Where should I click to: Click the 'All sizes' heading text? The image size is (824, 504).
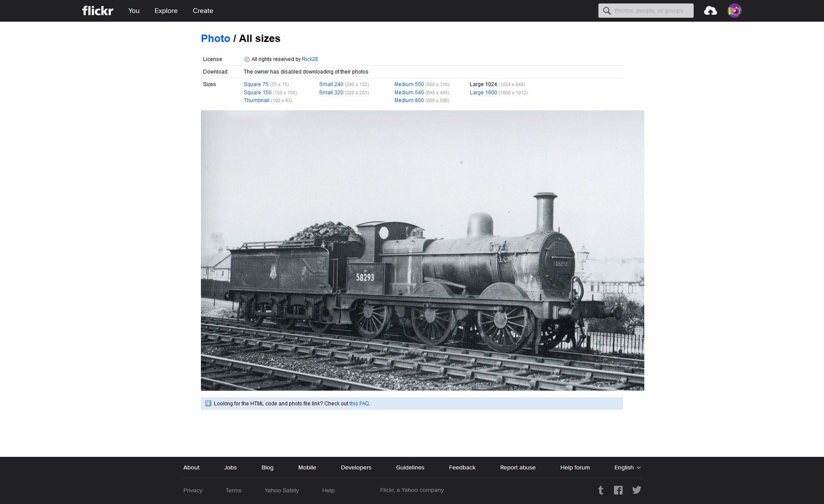click(260, 39)
